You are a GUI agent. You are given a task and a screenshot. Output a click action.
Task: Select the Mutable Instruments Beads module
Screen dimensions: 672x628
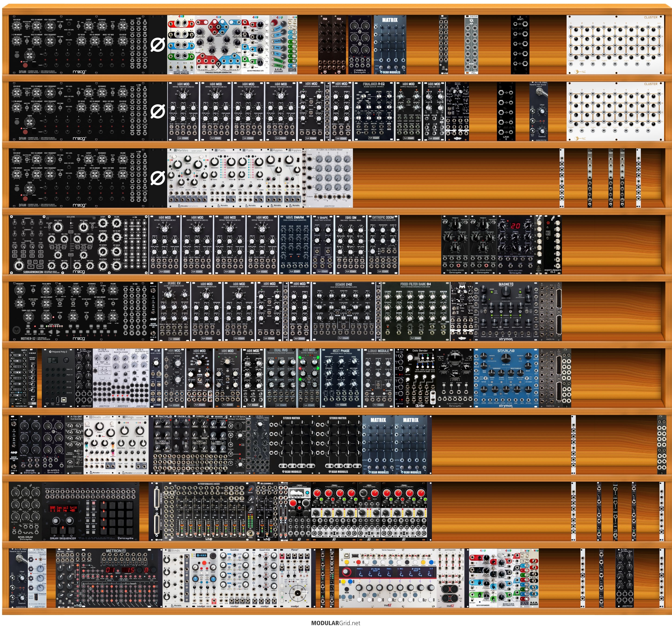pyautogui.click(x=100, y=444)
